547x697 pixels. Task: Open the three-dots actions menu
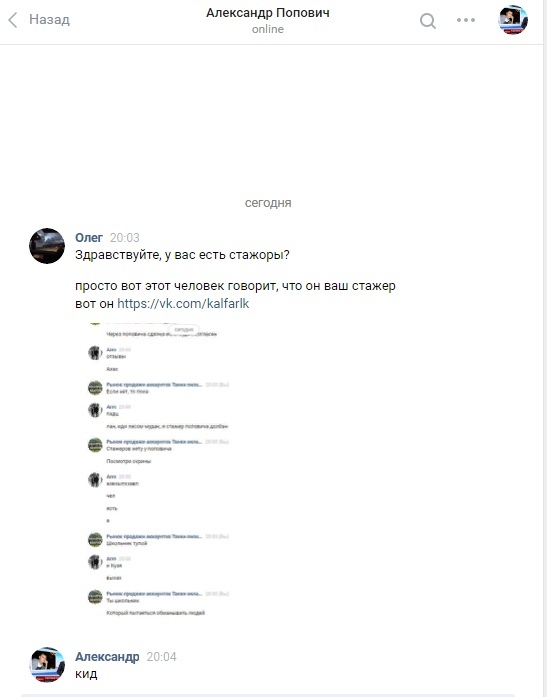pyautogui.click(x=466, y=20)
